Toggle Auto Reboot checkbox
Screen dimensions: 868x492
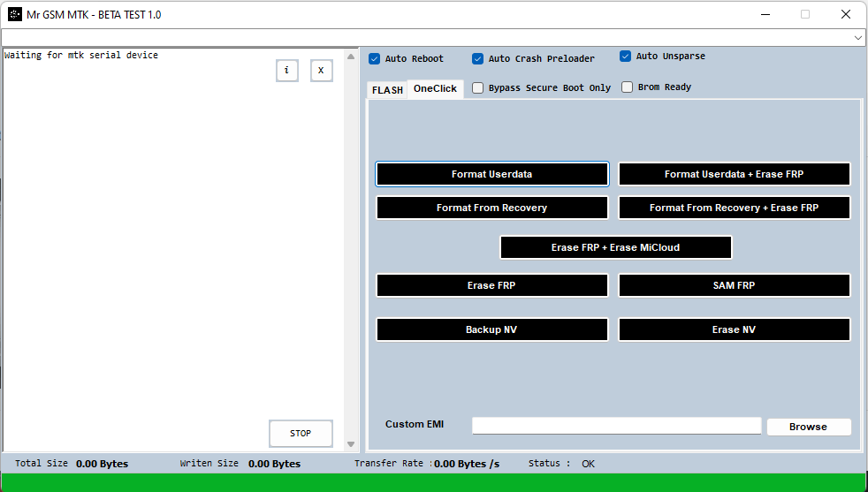coord(374,58)
